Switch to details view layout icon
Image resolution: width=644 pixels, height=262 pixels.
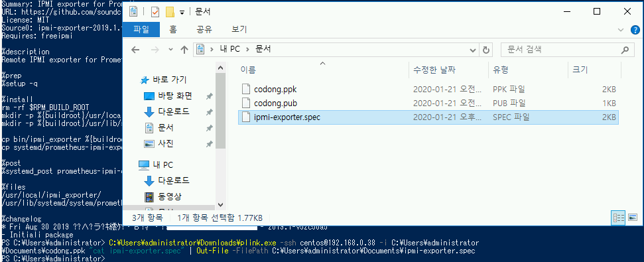(618, 218)
